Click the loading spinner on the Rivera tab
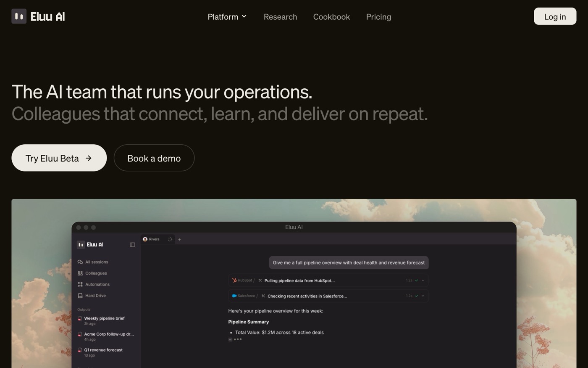 [x=170, y=239]
